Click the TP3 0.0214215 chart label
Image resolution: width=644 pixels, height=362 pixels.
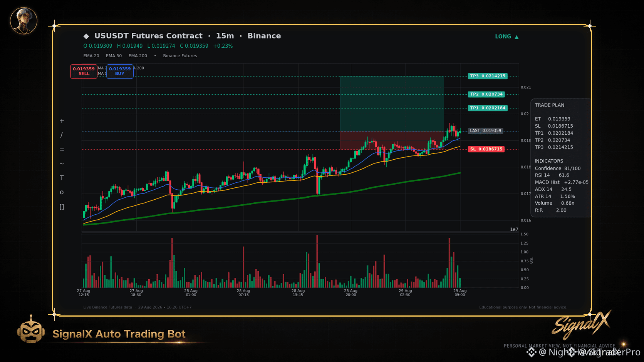[488, 76]
